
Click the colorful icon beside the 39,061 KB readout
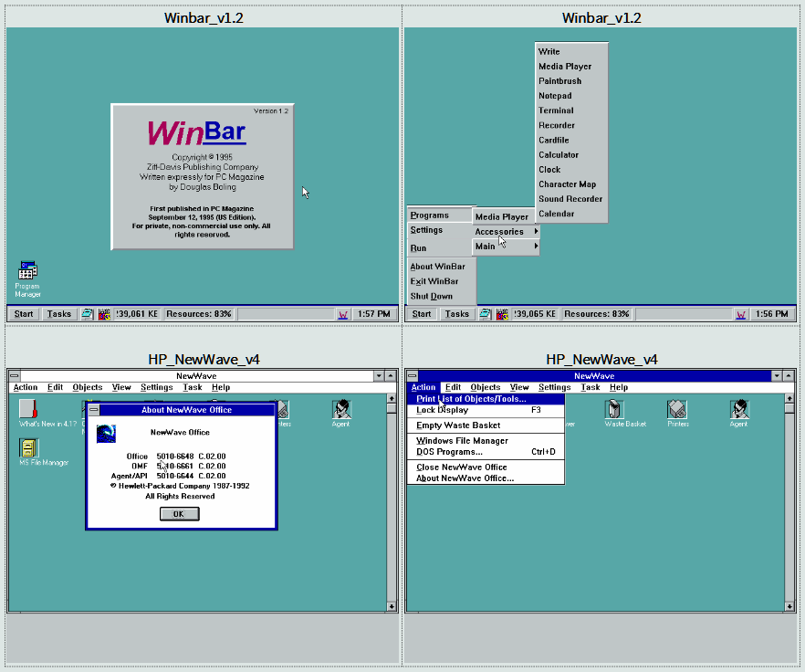(x=104, y=314)
